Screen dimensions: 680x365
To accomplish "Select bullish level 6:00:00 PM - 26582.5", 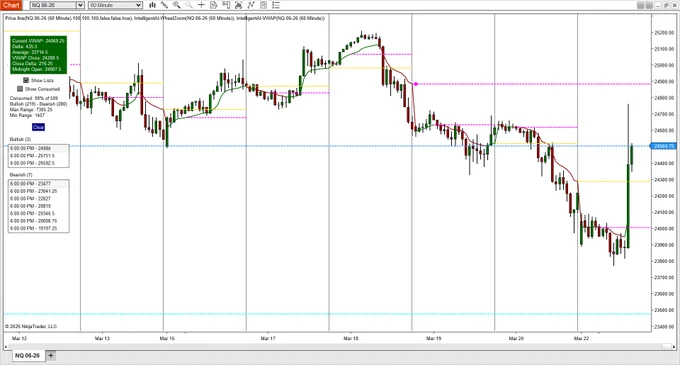I will [38, 163].
